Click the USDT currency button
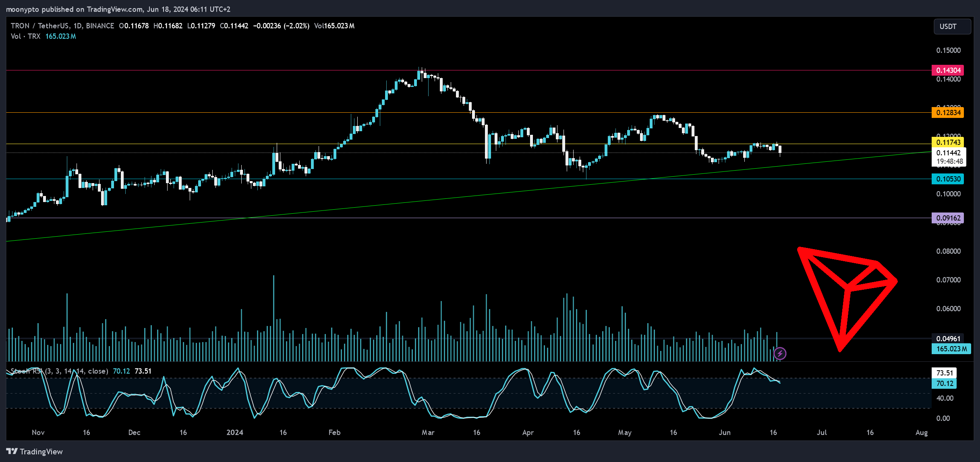Viewport: 980px width, 462px height. click(x=952, y=27)
